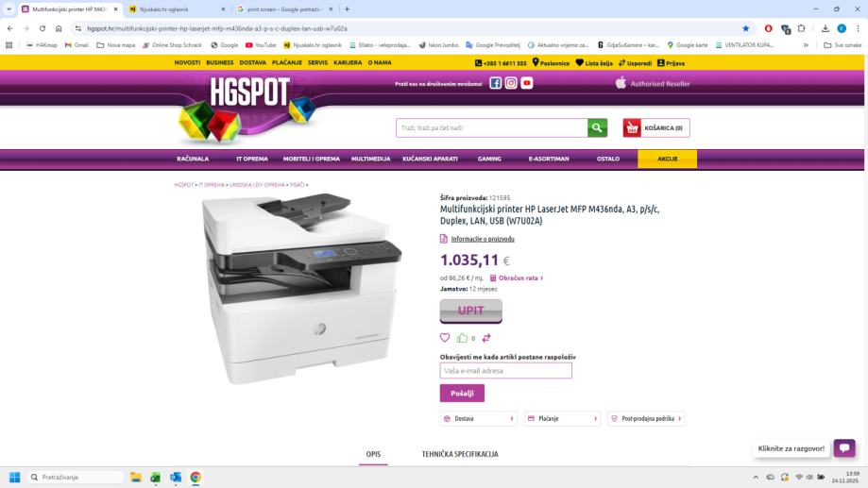
Task: Expand Post-prodajna podrška section
Action: (x=646, y=418)
